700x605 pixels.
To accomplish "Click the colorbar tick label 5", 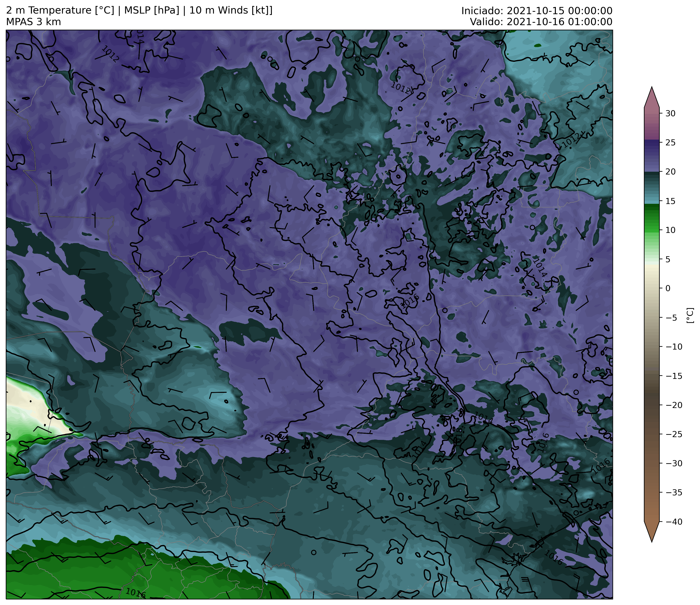I will click(x=668, y=259).
